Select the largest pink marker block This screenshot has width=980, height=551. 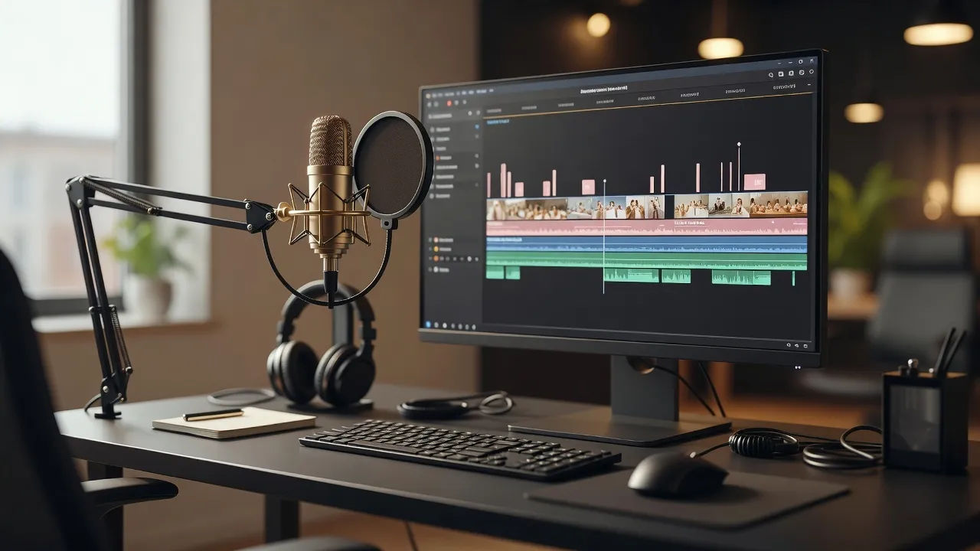tap(754, 181)
